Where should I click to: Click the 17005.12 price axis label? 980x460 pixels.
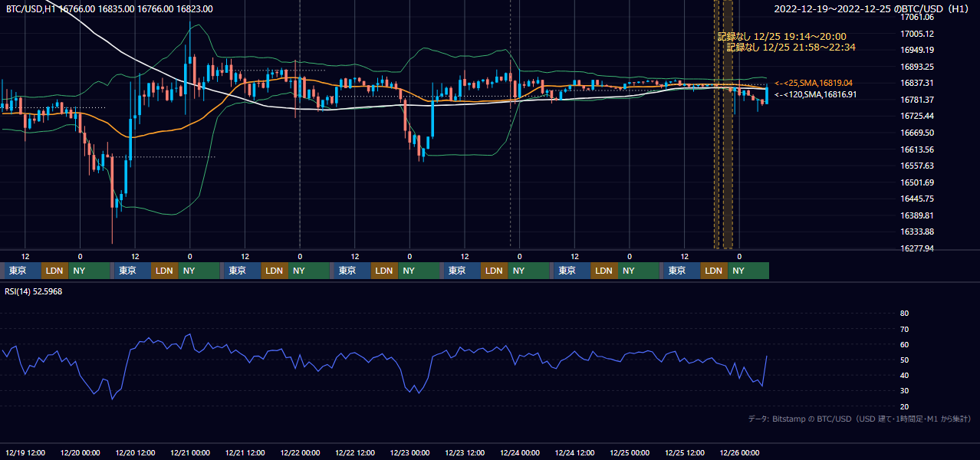point(916,34)
